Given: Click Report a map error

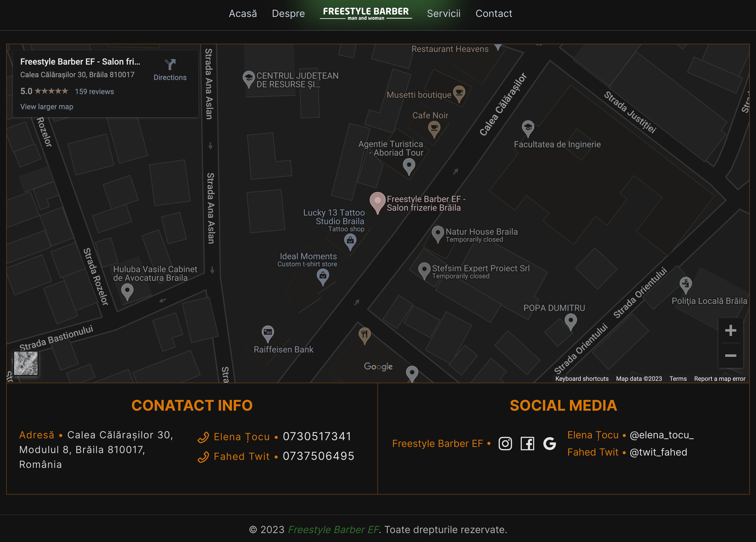Looking at the screenshot, I should tap(719, 379).
